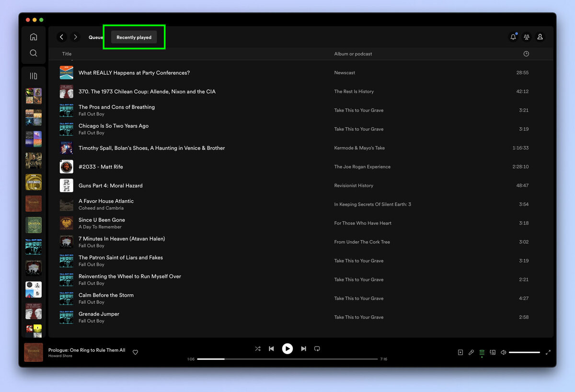Select The Pros and Cons of Breathing
Image resolution: width=575 pixels, height=392 pixels.
(116, 107)
